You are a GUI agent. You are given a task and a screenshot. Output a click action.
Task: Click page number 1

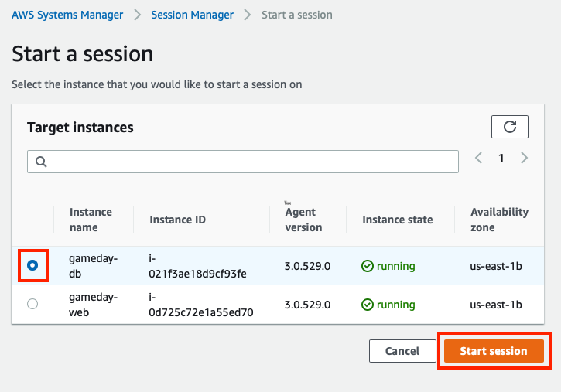click(x=501, y=158)
